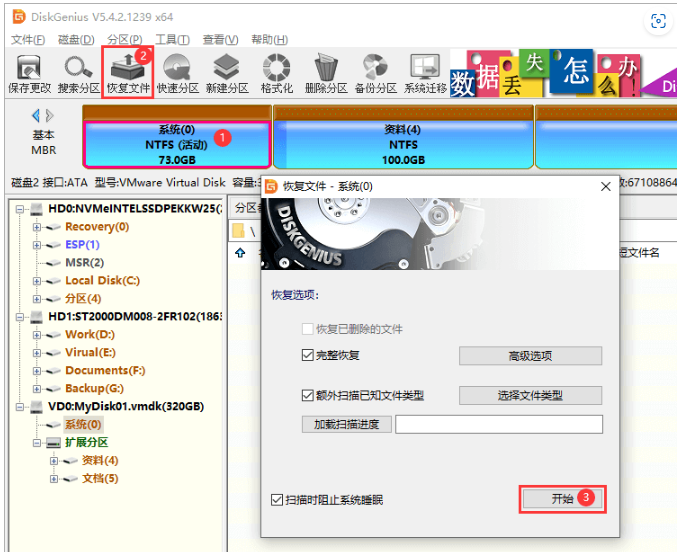Click the 高级选项 button
Viewport: 679px width, 552px height.
click(530, 356)
